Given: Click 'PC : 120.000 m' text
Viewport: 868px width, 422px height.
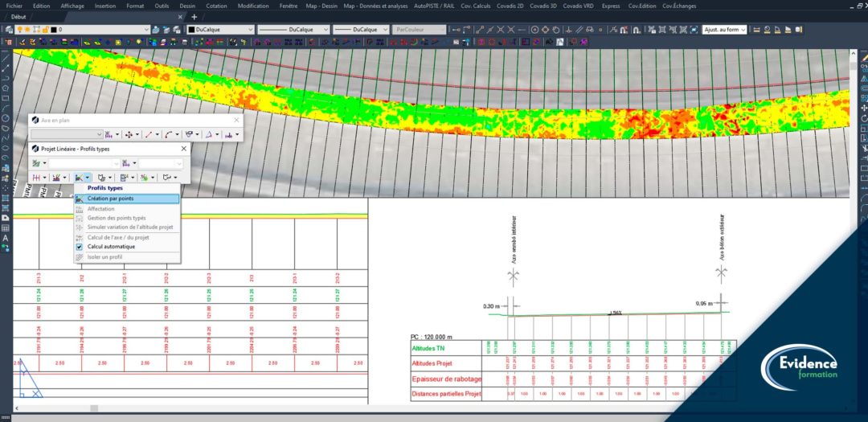Looking at the screenshot, I should coord(432,336).
